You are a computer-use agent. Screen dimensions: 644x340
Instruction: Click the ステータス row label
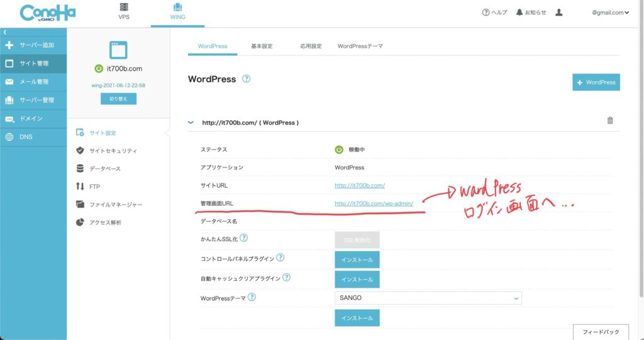tap(214, 150)
